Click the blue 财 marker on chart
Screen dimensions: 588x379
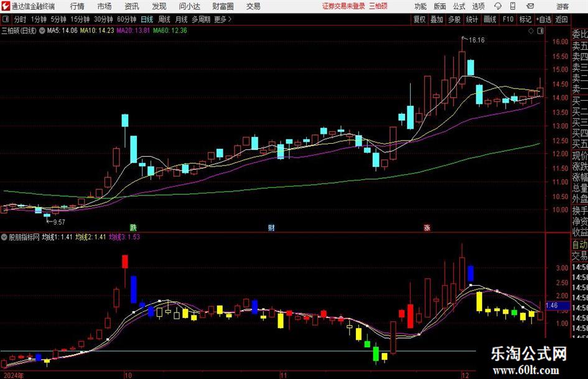click(x=271, y=227)
